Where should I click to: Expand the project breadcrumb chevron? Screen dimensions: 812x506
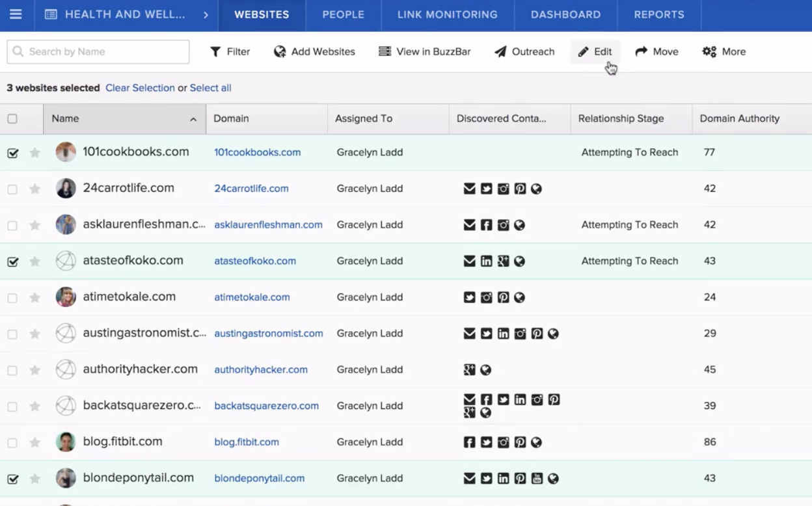pyautogui.click(x=206, y=14)
